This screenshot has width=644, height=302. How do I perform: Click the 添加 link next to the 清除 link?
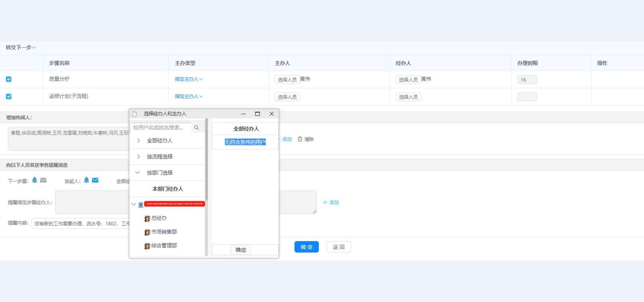click(286, 139)
